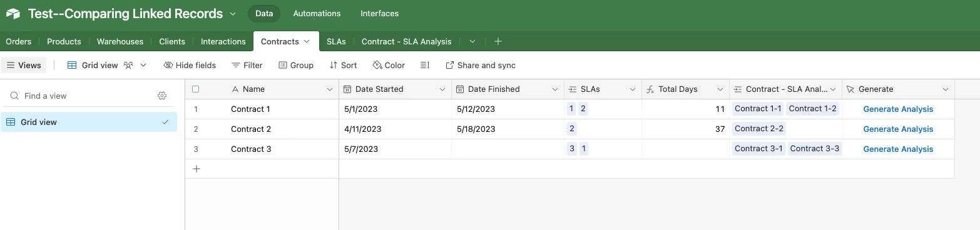Toggle the select-all rows checkbox
The image size is (980, 230).
195,89
